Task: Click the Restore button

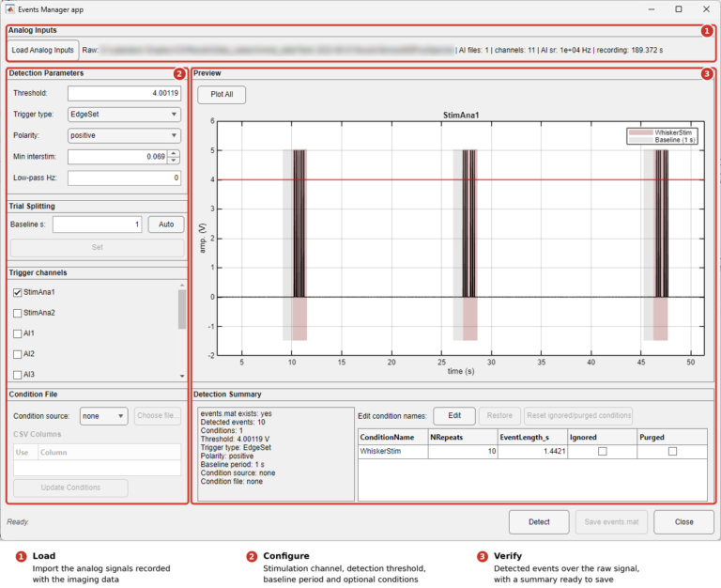Action: (x=499, y=415)
